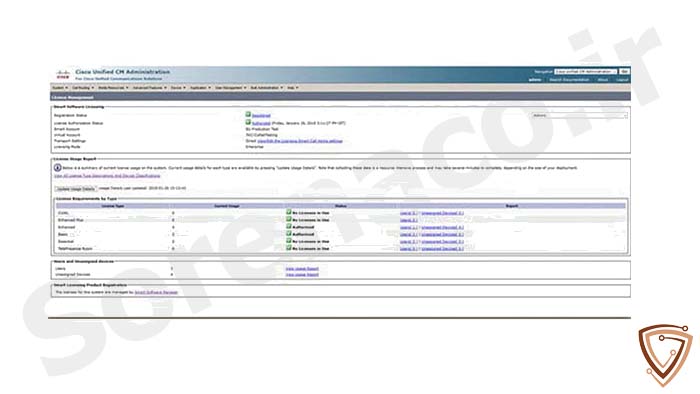700x394 pixels.
Task: Open the Users link in TelePresence Room row
Action: coord(408,249)
